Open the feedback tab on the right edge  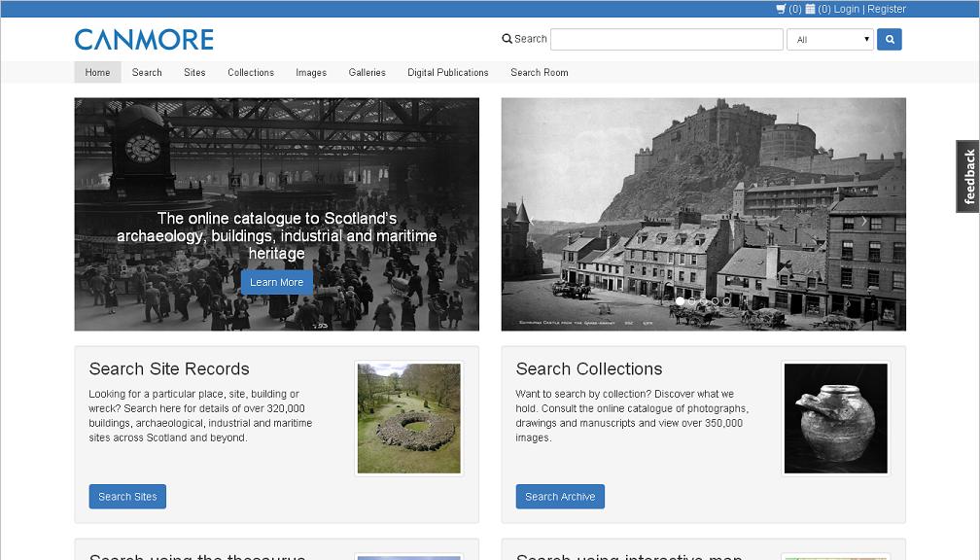point(968,175)
